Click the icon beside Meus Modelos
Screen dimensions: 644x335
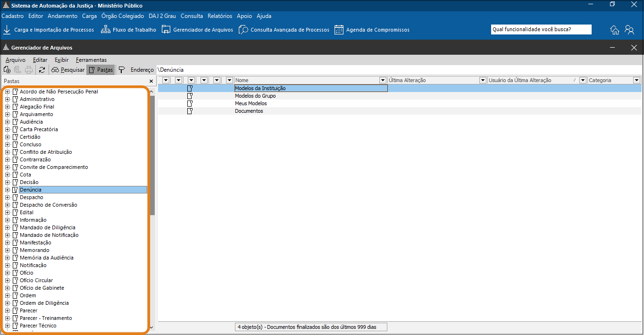pyautogui.click(x=190, y=103)
